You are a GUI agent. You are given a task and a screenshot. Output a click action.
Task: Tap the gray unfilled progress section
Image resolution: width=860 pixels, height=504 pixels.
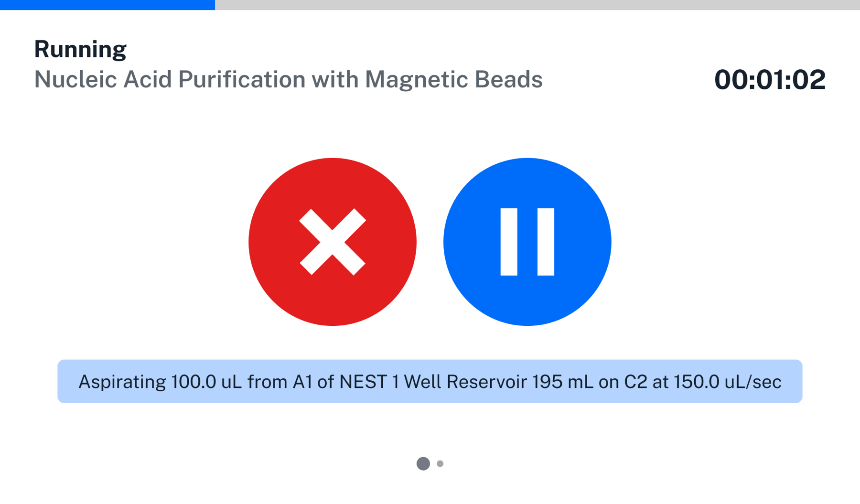pyautogui.click(x=526, y=7)
